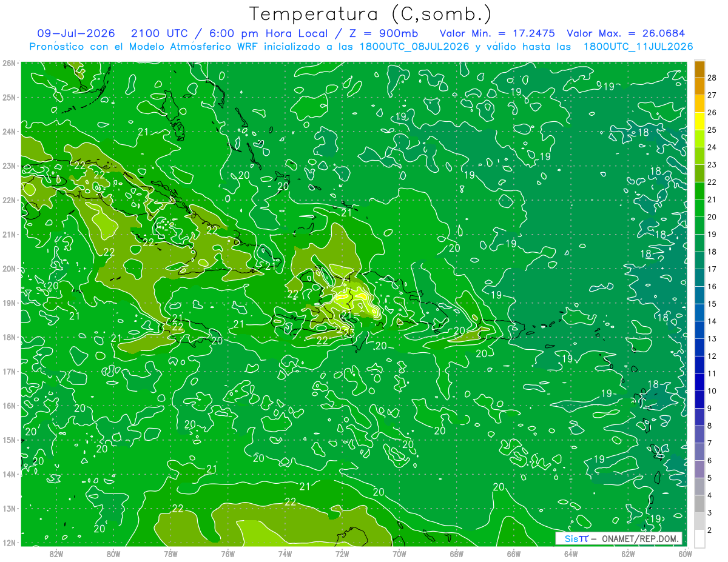The image size is (728, 562).
Task: Click the '14N' latitude label
Action: click(9, 474)
